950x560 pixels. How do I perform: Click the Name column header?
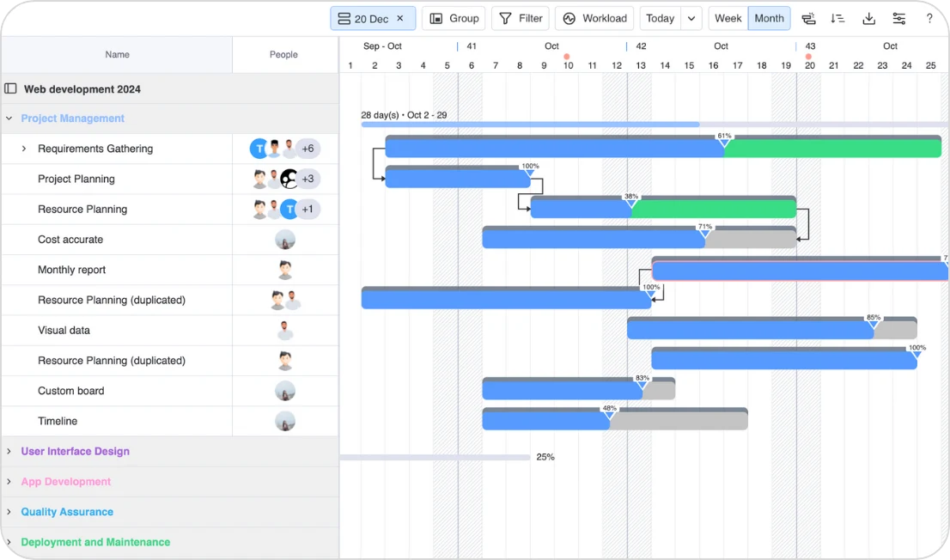117,54
